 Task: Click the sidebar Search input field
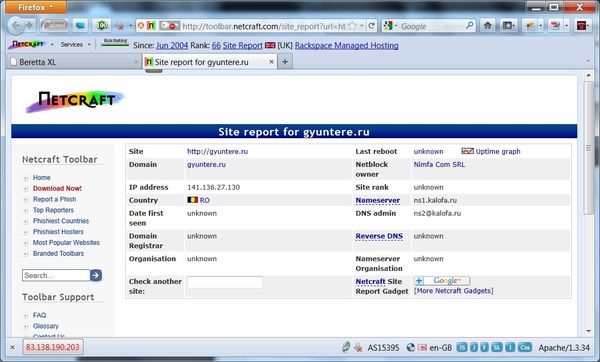click(56, 275)
